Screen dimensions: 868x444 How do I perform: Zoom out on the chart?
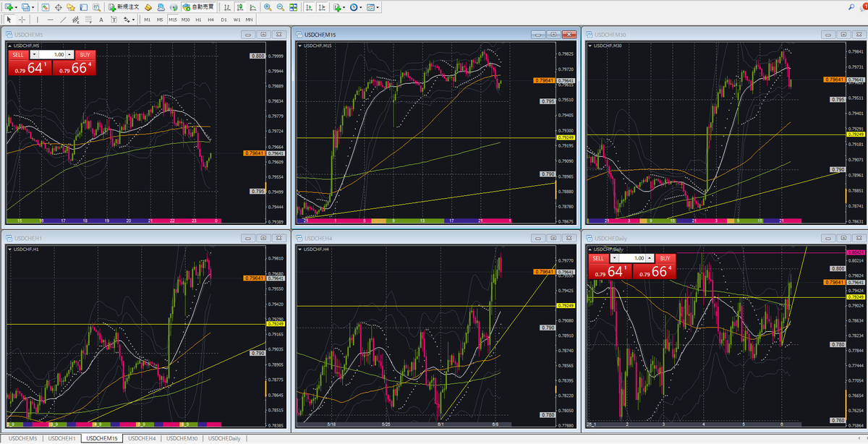281,7
